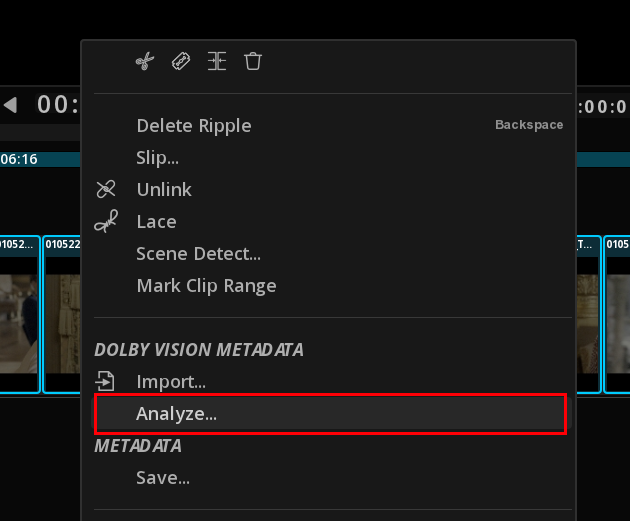Select the razor blade icon
The image size is (630, 521).
tap(181, 61)
